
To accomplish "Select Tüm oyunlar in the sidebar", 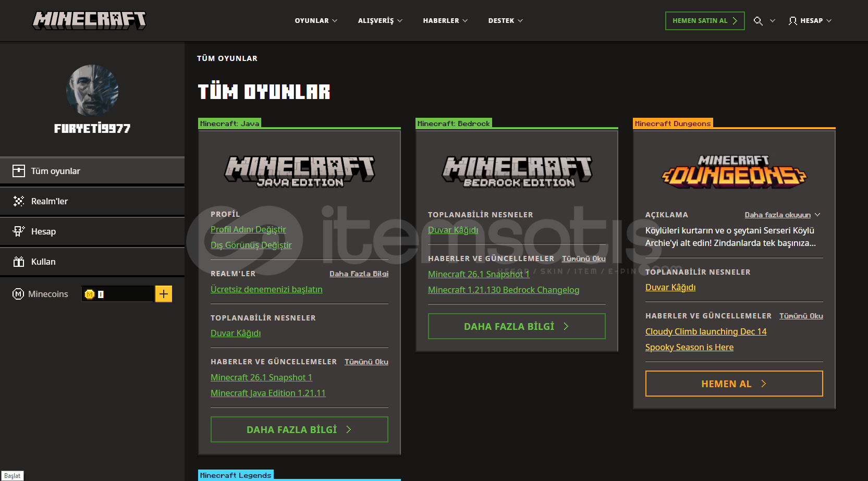I will [92, 171].
